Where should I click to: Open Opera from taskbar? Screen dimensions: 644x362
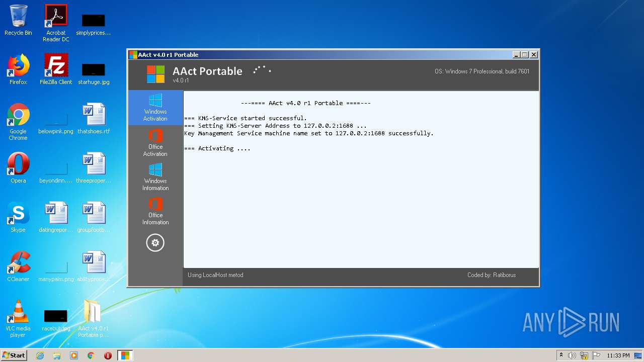108,355
